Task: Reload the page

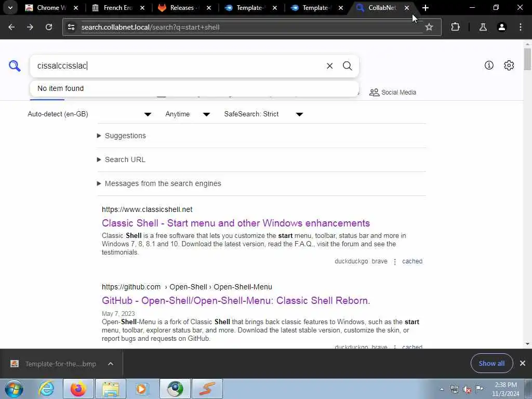Action: click(x=49, y=27)
